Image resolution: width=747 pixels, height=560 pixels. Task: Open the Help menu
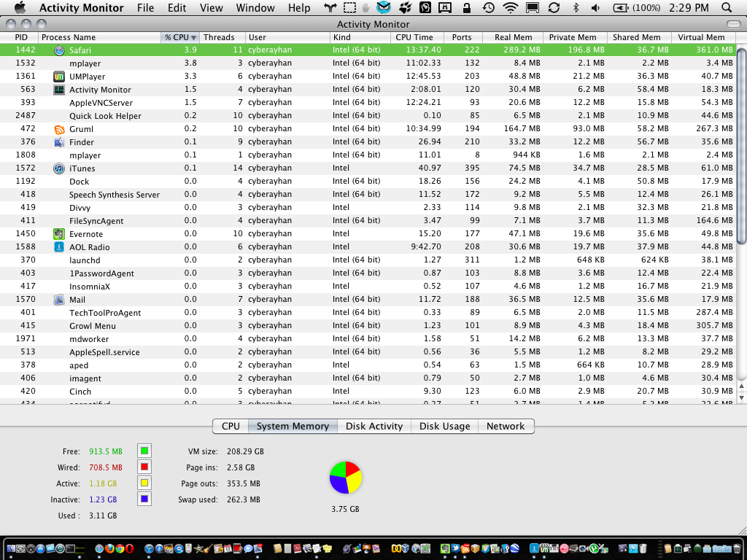[299, 7]
